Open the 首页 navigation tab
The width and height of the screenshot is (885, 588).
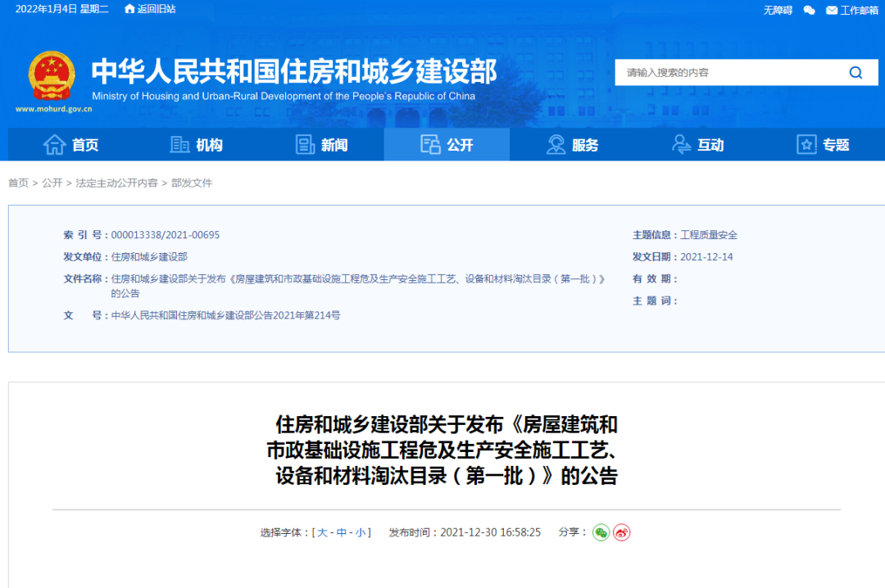click(70, 145)
